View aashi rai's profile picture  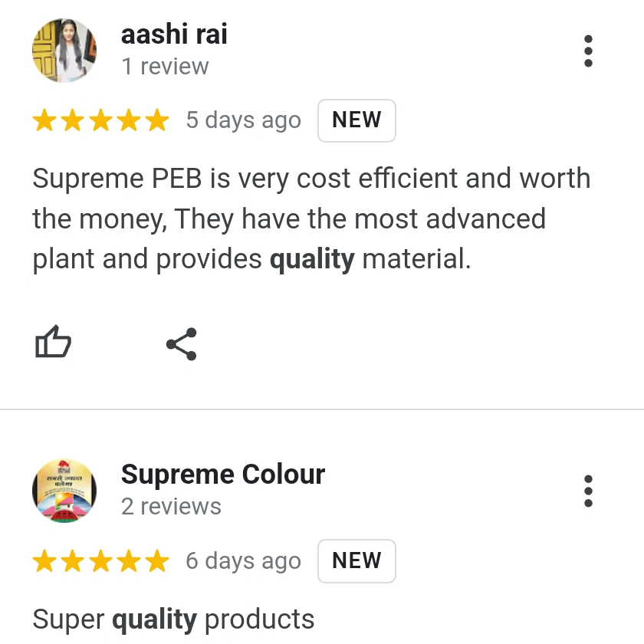pyautogui.click(x=64, y=50)
